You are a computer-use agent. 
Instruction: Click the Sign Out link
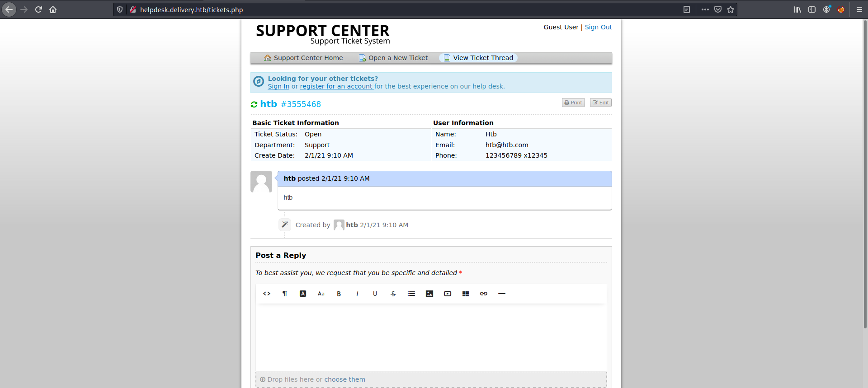point(598,27)
